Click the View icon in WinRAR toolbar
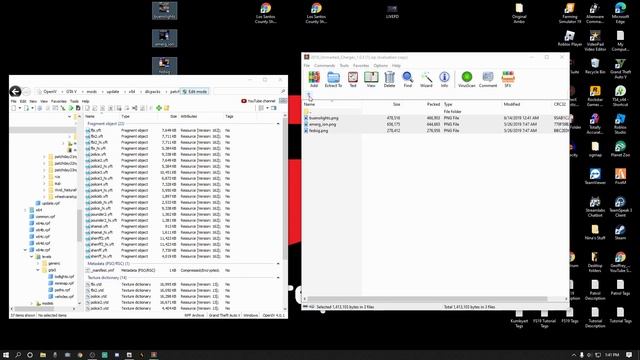640x360 pixels. 371,79
